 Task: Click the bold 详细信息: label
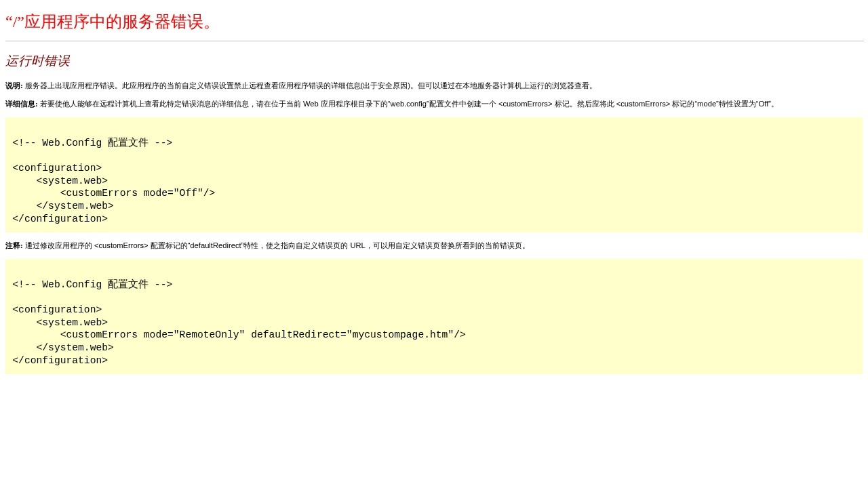pos(21,104)
